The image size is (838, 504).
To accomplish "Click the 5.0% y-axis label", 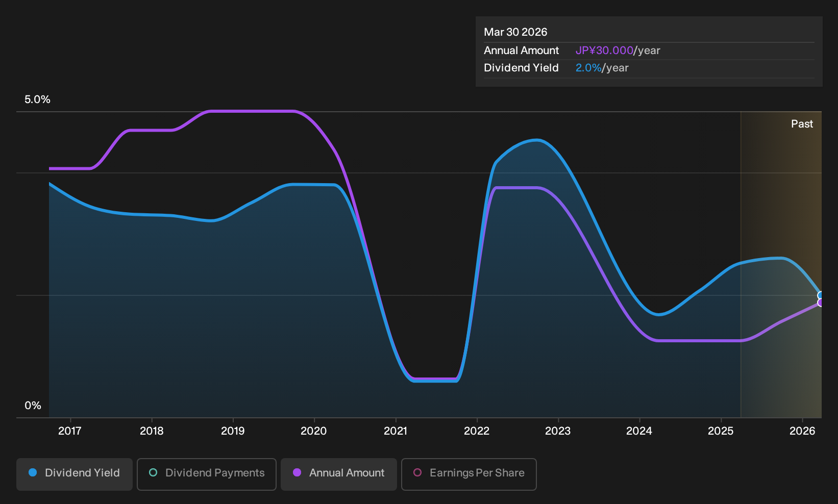I will 37,99.
